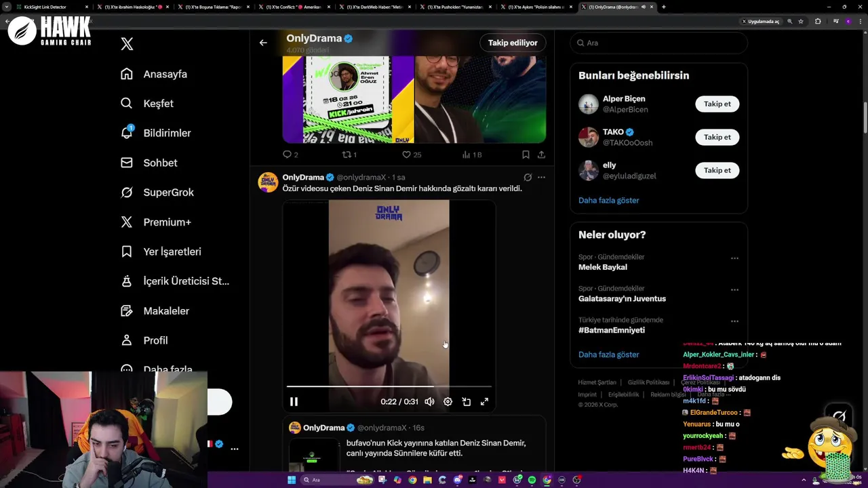868x488 pixels.
Task: Open options for Galatasaray'ın Juventus trend
Action: pyautogui.click(x=734, y=289)
